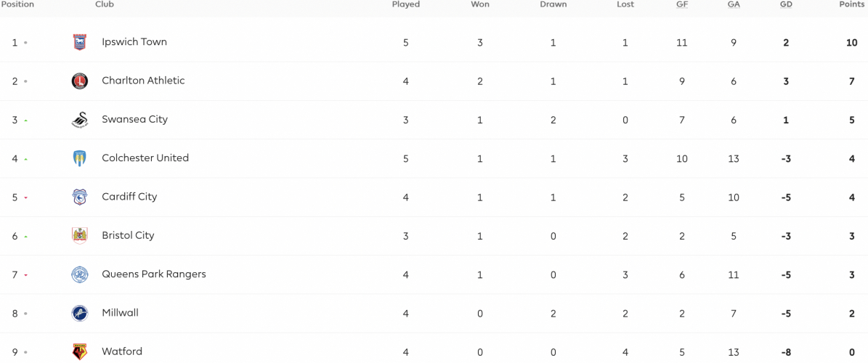Select the Queens Park Rangers badge
Viewport: 868px width, 363px height.
point(80,274)
